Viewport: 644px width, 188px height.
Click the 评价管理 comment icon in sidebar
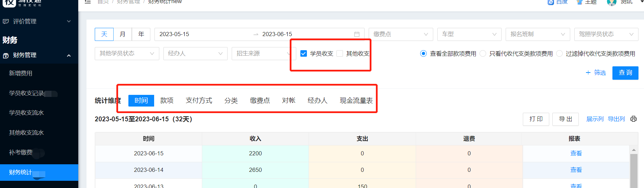5,21
